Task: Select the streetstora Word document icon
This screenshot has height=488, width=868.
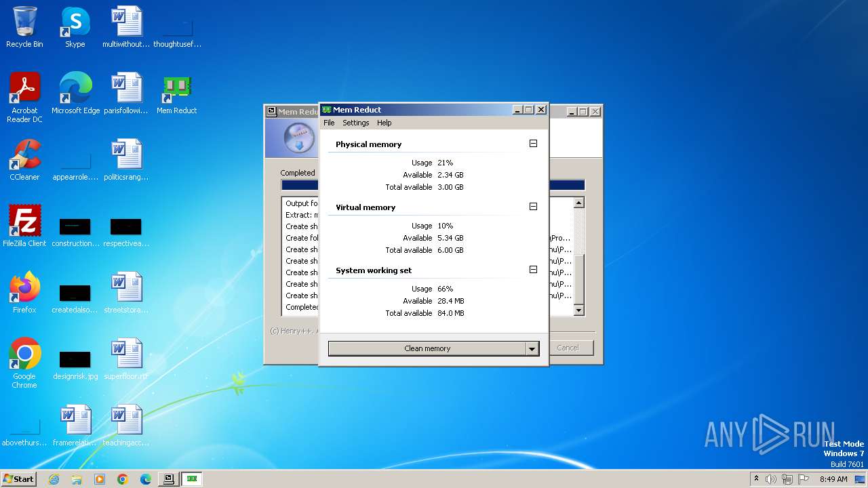Action: point(126,293)
